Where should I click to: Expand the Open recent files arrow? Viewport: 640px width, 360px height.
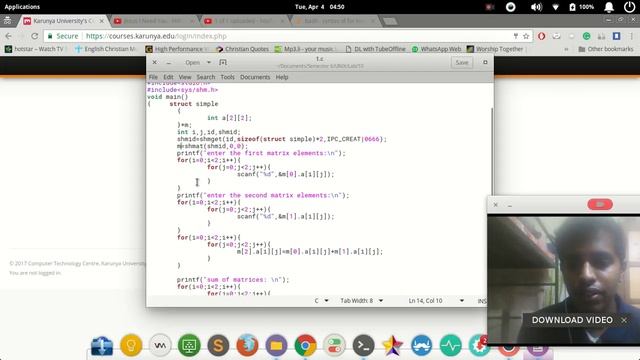point(209,62)
